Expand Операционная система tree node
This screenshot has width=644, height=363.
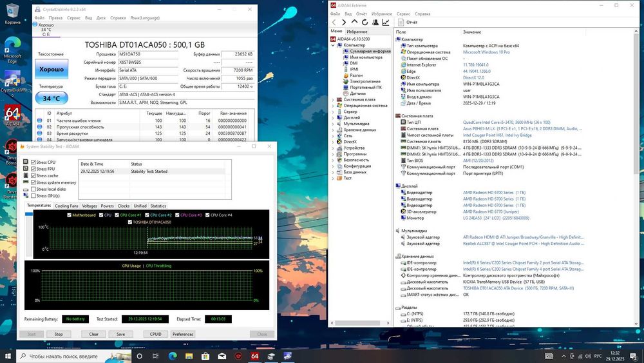pos(333,106)
